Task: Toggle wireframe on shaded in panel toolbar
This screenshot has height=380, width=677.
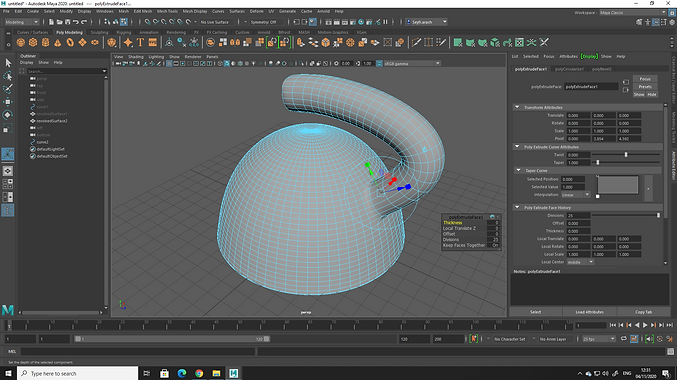Action: click(240, 63)
